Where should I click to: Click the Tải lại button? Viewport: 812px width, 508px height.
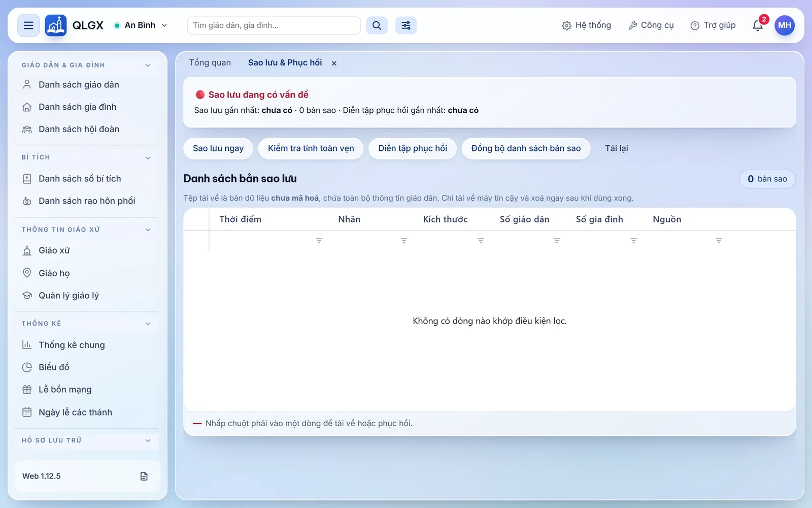pyautogui.click(x=617, y=148)
